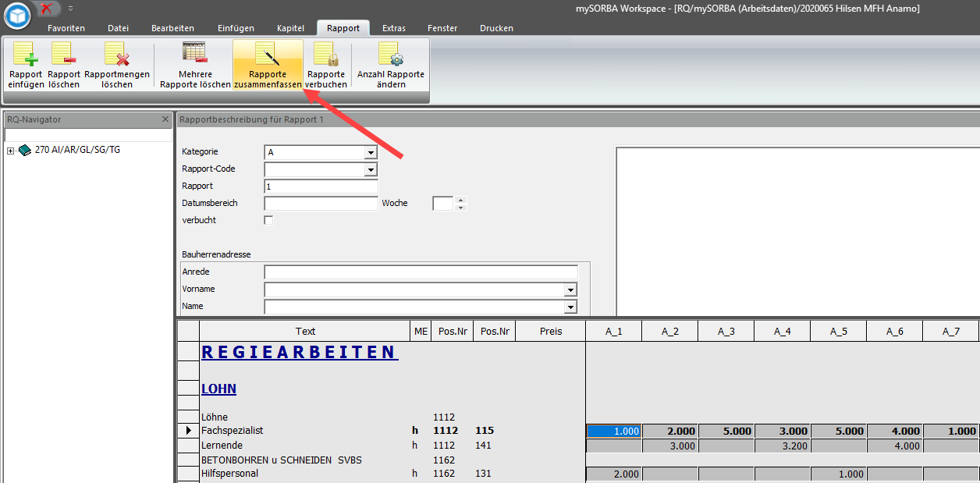The image size is (980, 483).
Task: Click the red X quick access icon
Action: 47,9
